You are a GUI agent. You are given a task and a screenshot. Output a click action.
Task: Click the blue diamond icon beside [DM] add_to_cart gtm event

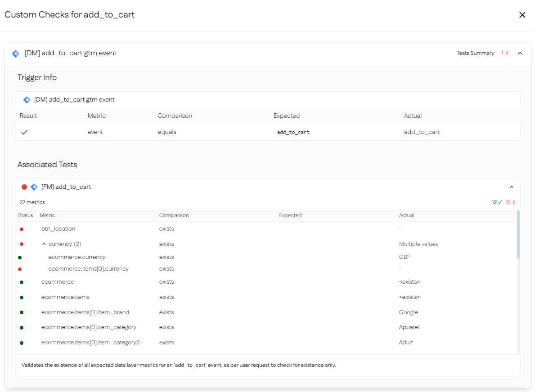click(x=16, y=53)
